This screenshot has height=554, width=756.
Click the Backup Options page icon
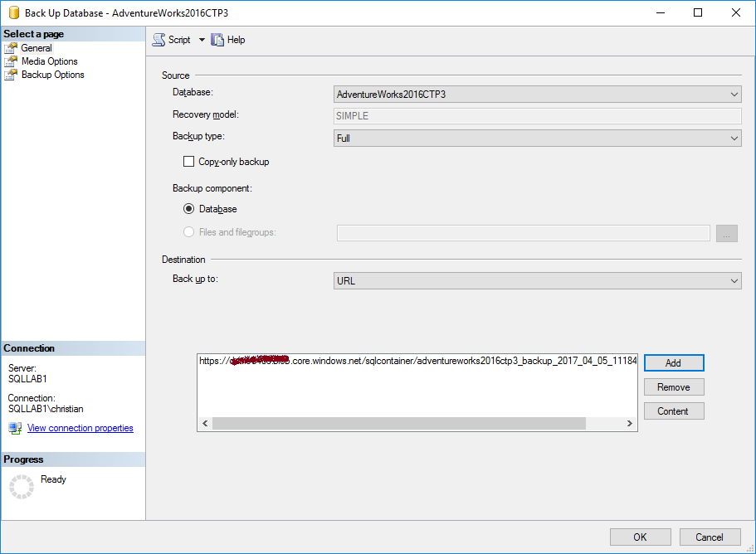point(11,75)
